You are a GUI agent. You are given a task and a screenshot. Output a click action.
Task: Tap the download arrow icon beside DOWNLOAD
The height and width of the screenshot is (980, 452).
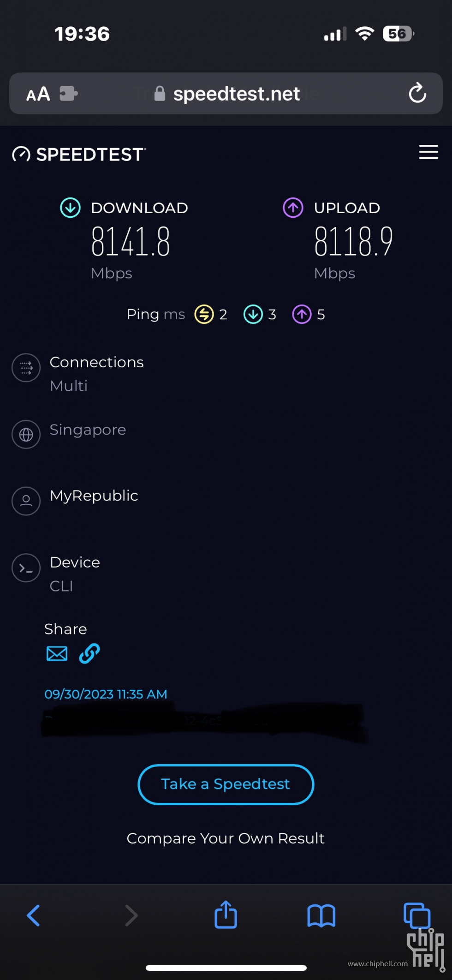pos(70,208)
